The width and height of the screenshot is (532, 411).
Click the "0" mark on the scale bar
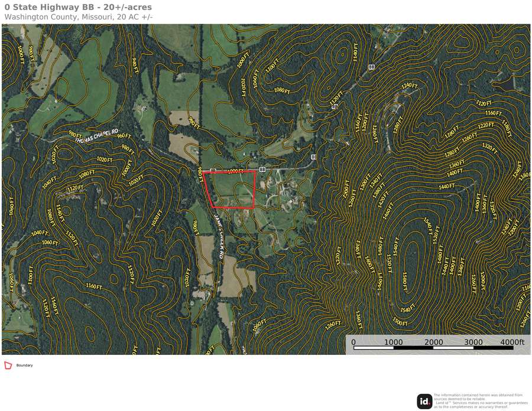coord(353,342)
